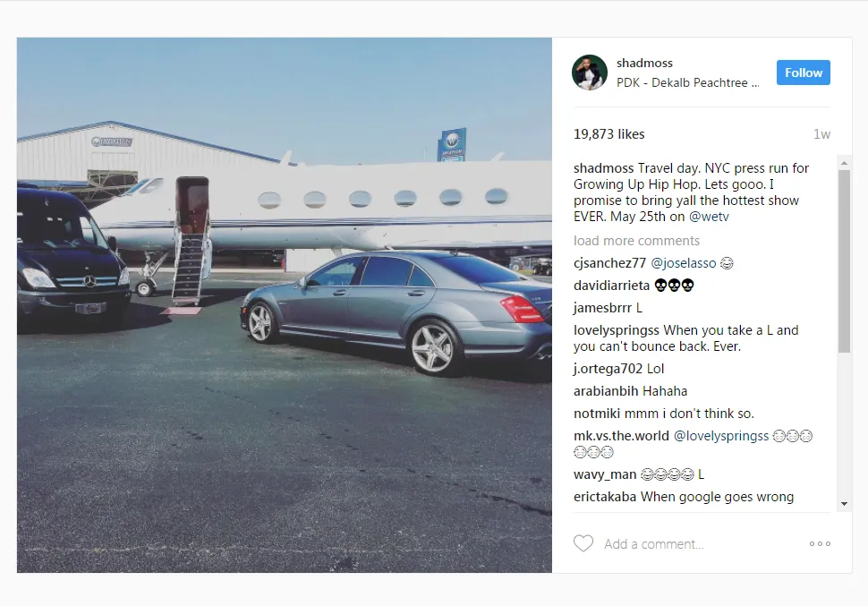The image size is (868, 606).
Task: Click scrollbar down arrow in comments
Action: [x=844, y=504]
